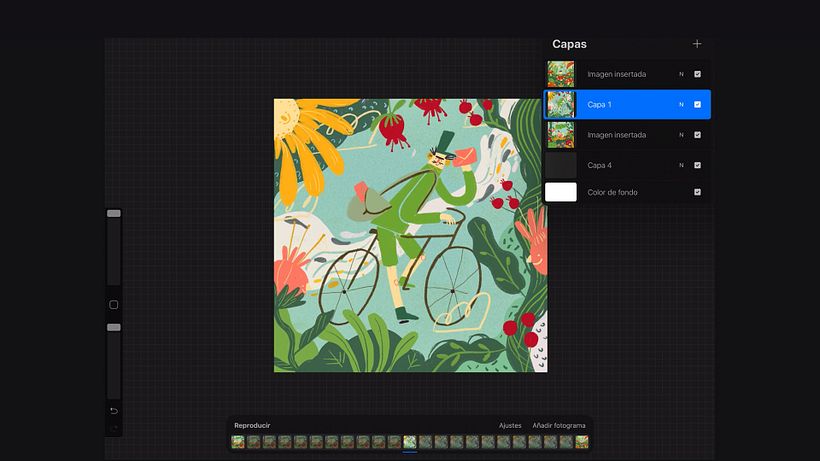Tap the square modify button in sidebar
820x461 pixels.
(x=113, y=305)
